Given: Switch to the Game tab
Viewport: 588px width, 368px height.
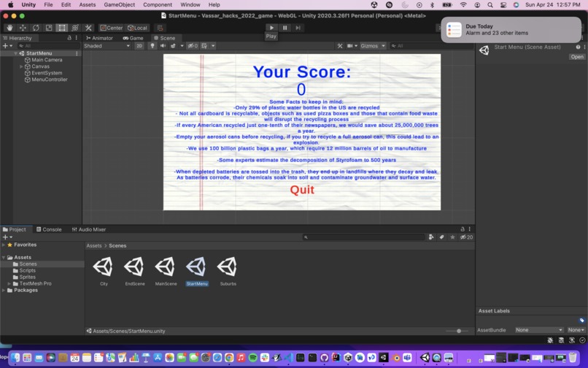Looking at the screenshot, I should point(133,38).
